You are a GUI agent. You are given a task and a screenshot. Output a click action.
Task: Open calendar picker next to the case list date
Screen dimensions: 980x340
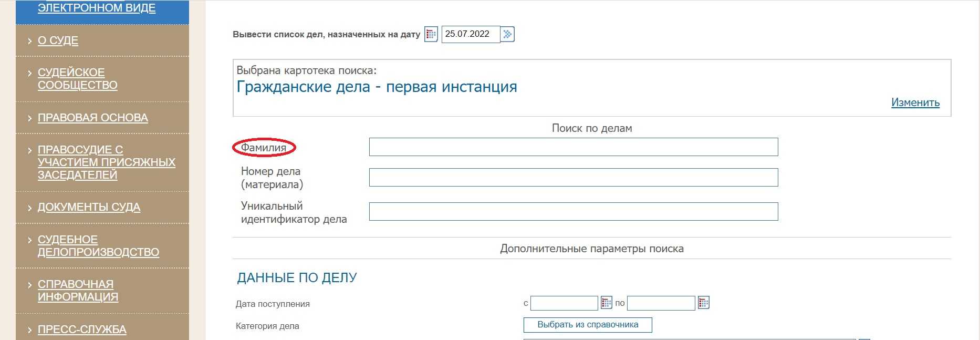click(x=431, y=34)
